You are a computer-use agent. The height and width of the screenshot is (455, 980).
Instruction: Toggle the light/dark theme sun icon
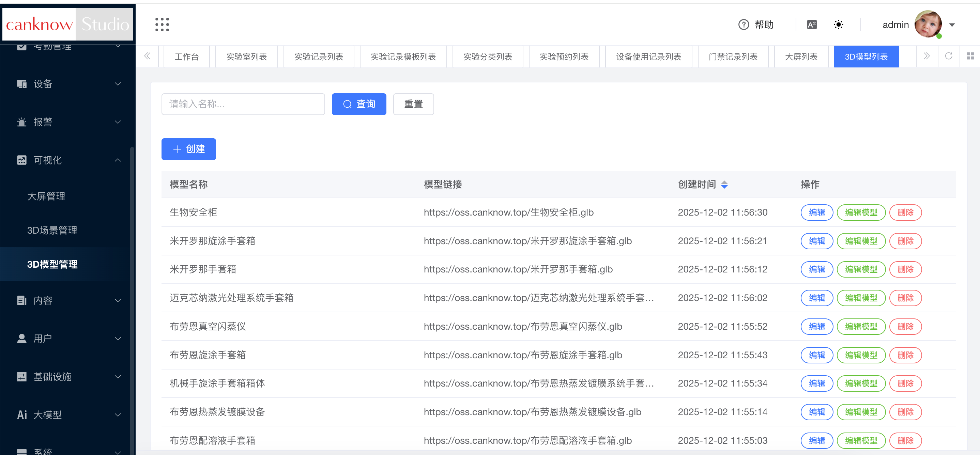(838, 25)
